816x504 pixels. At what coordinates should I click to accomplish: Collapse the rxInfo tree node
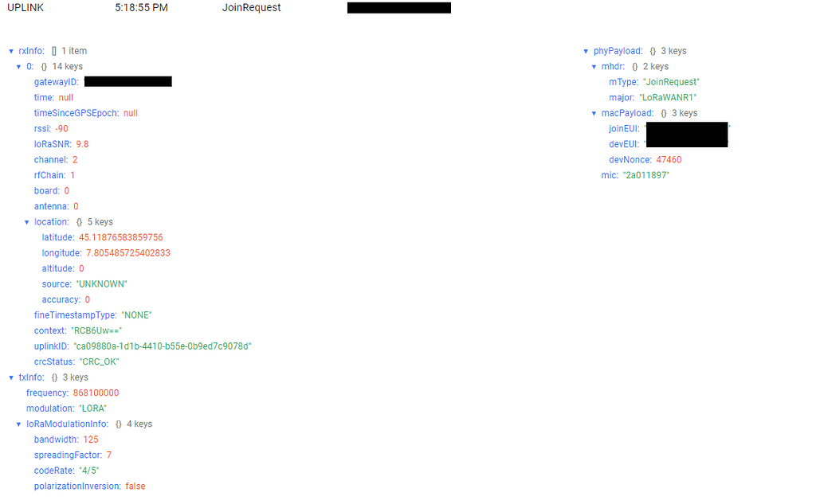(x=10, y=50)
